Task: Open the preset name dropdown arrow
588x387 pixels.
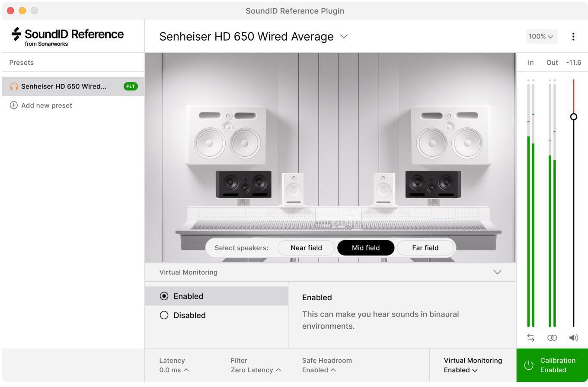Action: tap(344, 37)
